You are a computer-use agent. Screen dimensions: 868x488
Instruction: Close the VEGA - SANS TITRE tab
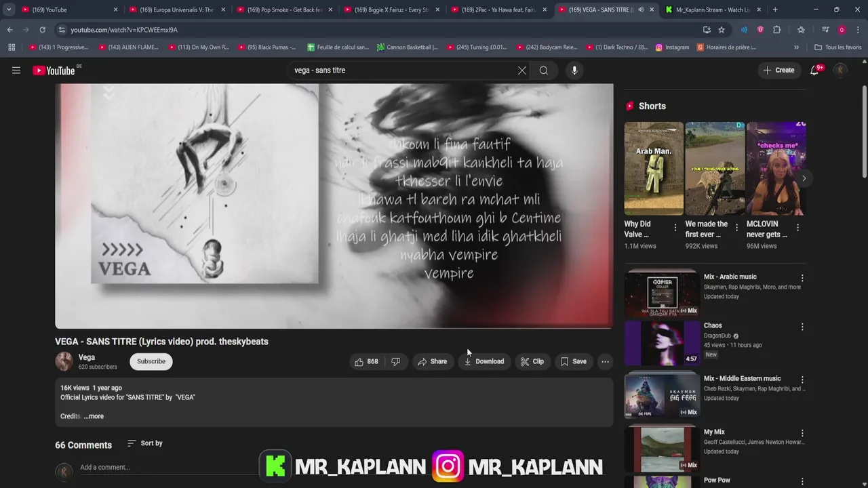point(652,10)
